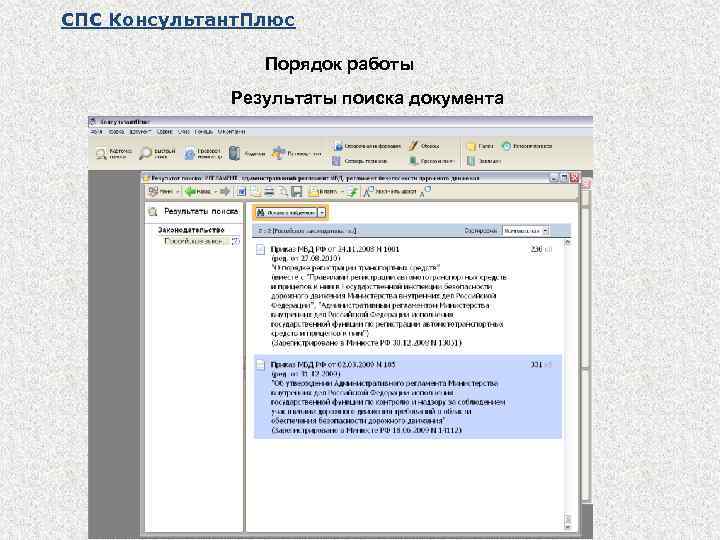The width and height of the screenshot is (720, 540).
Task: Open the Файл menu
Action: click(x=96, y=132)
